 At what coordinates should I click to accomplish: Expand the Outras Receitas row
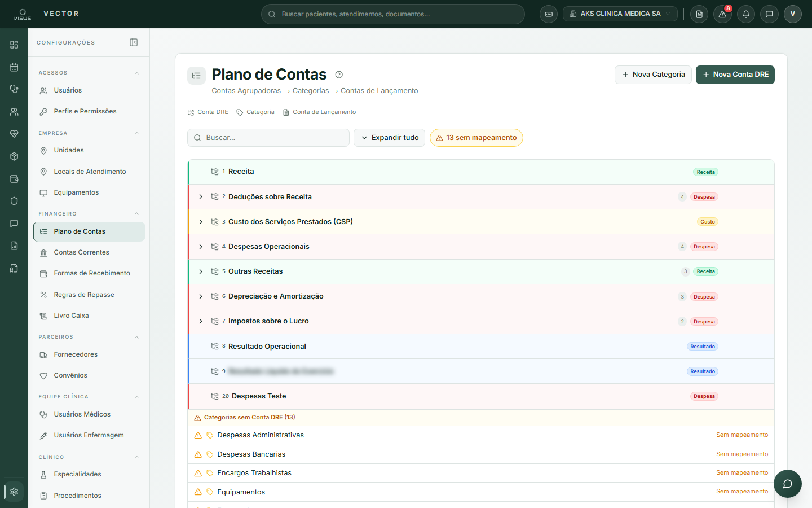tap(201, 271)
